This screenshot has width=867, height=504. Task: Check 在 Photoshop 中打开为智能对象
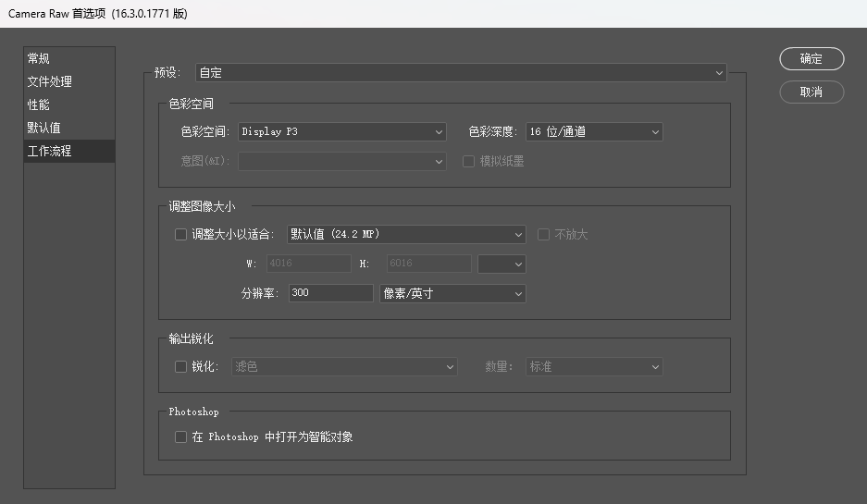pos(180,437)
